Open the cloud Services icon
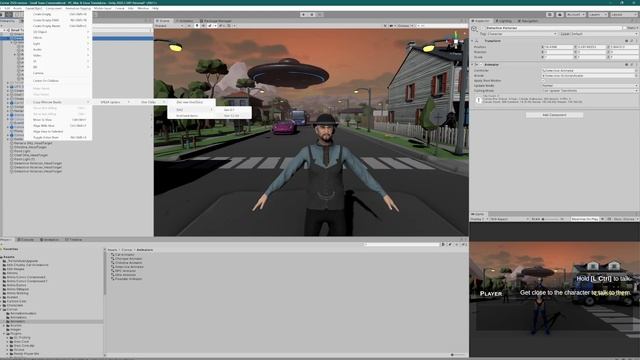The width and height of the screenshot is (640, 360). 560,14
